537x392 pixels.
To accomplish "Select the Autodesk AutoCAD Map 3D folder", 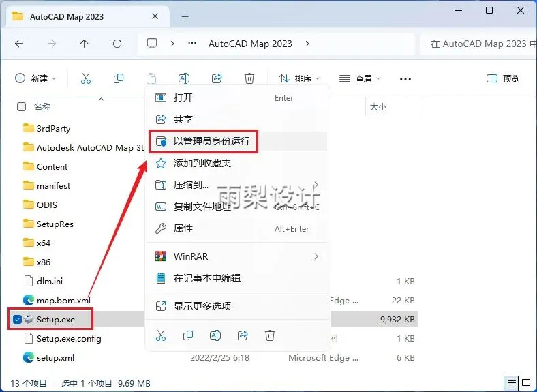I will click(91, 147).
